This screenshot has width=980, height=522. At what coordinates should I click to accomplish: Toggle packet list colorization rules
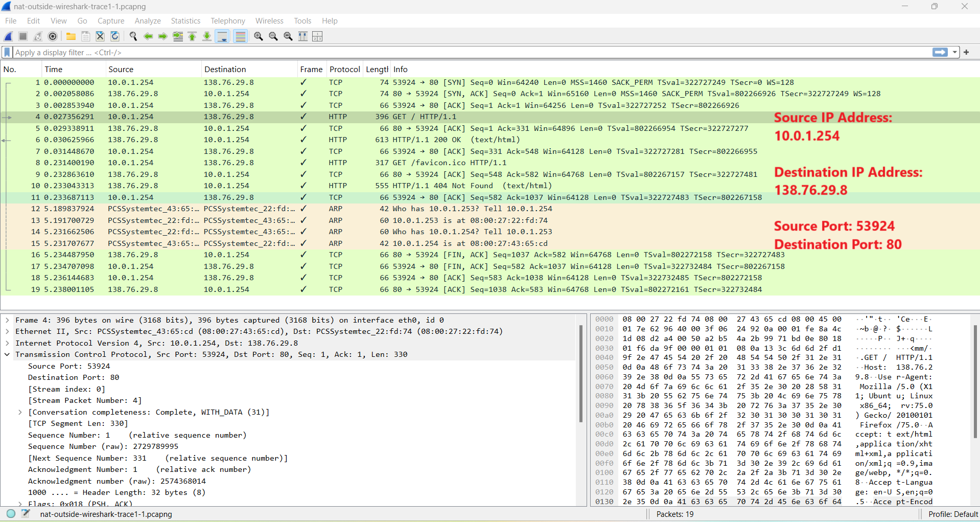point(240,36)
